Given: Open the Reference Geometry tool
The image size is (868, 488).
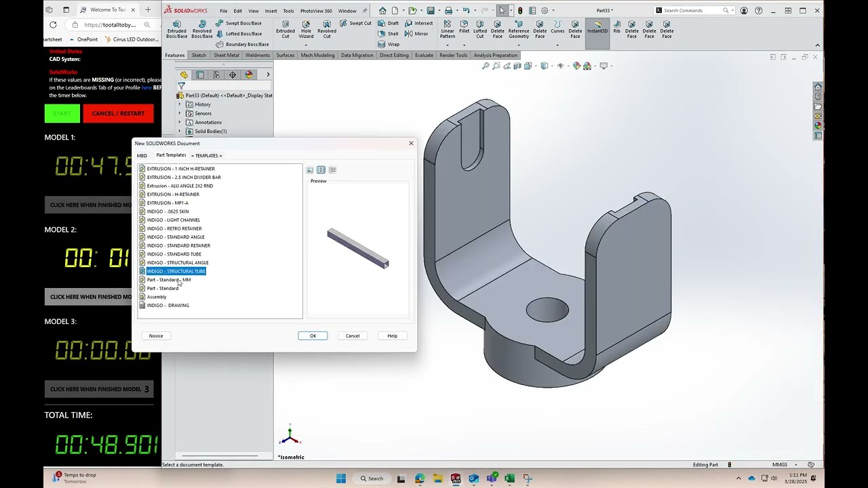Looking at the screenshot, I should [519, 29].
